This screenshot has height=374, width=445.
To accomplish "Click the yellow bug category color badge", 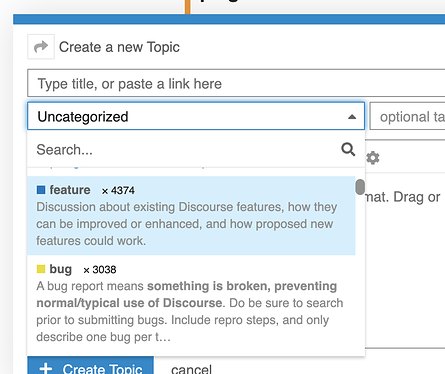I will (x=41, y=269).
